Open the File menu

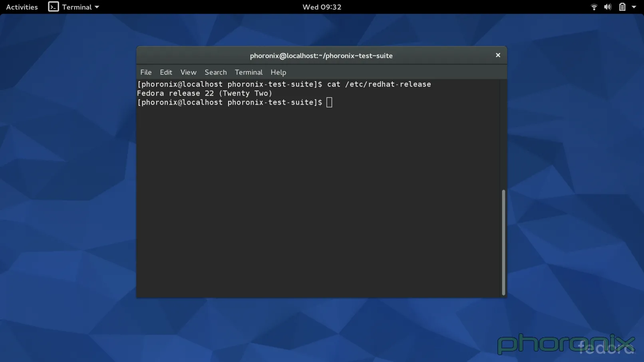146,72
